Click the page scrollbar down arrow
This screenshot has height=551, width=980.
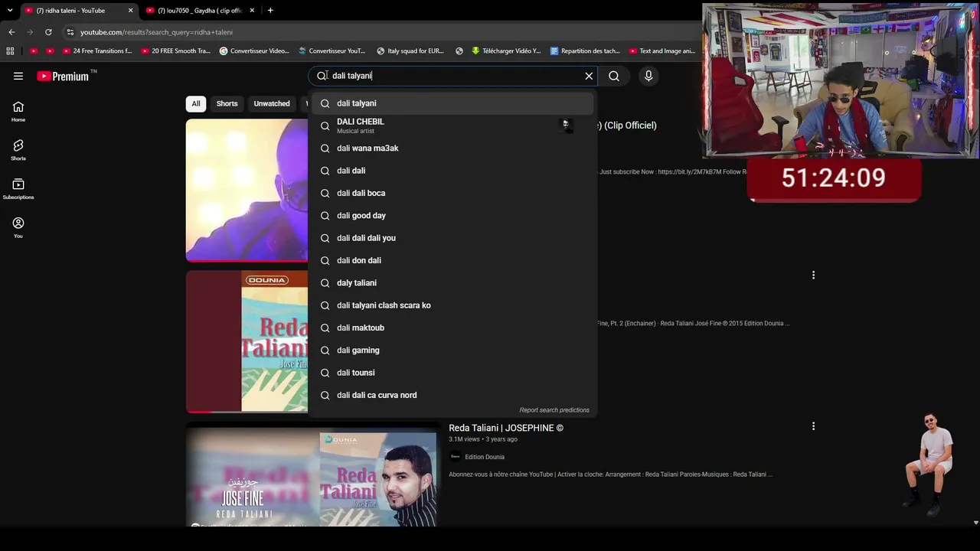(975, 523)
